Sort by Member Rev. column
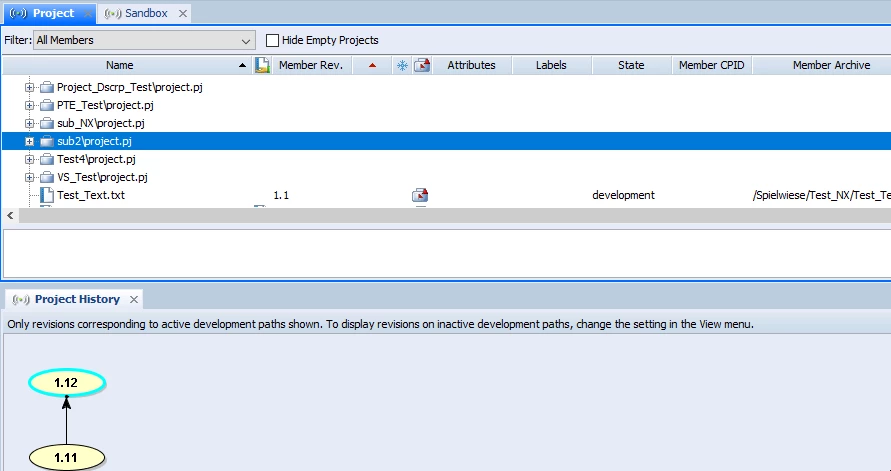The image size is (891, 471). (x=311, y=65)
